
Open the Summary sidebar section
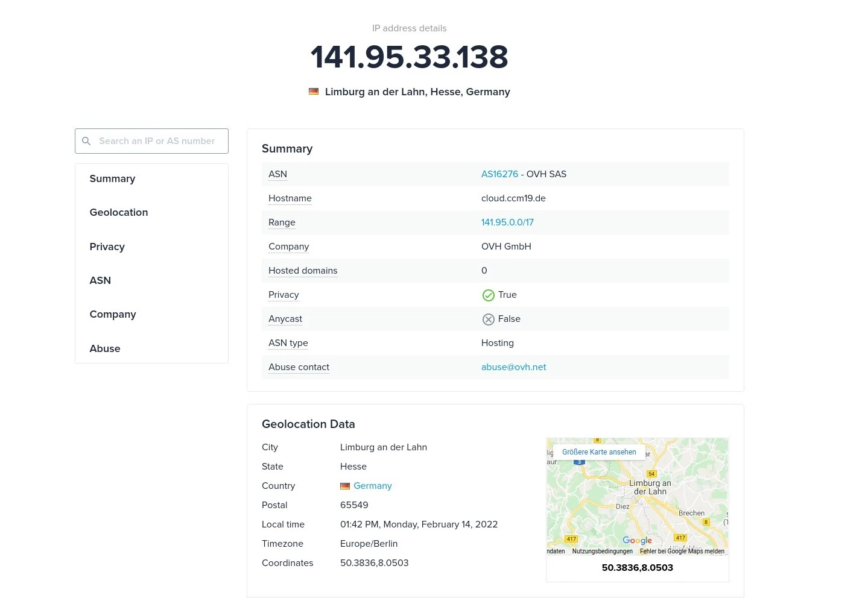coord(112,179)
